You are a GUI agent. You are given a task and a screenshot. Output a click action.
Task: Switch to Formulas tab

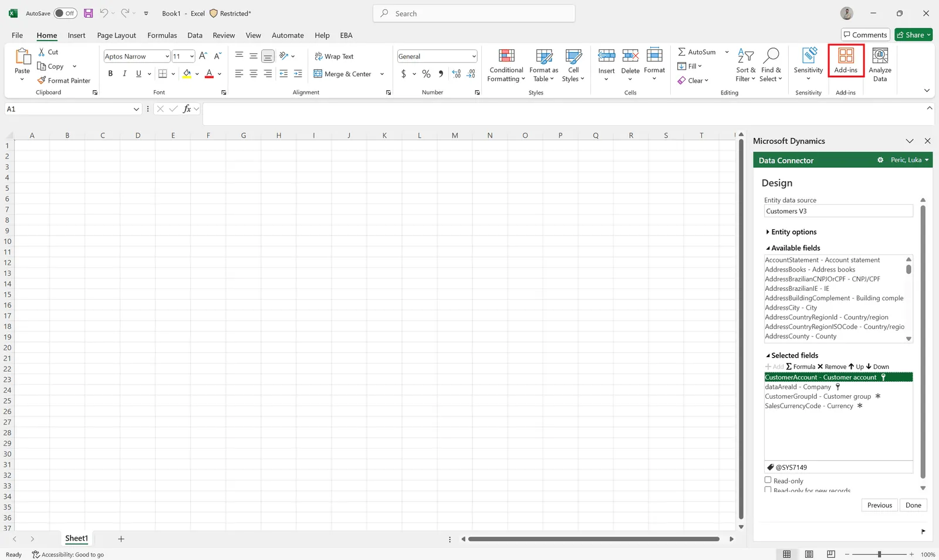[x=162, y=35]
